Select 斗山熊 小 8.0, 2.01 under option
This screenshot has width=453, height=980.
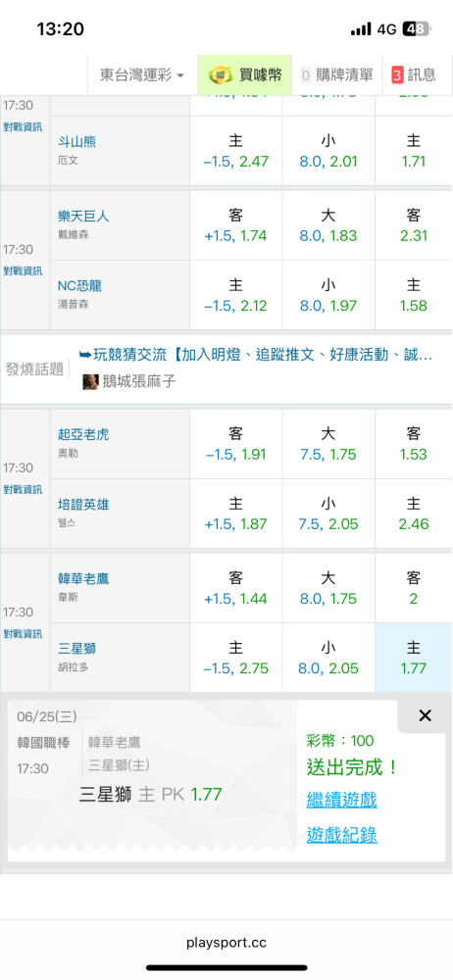328,151
